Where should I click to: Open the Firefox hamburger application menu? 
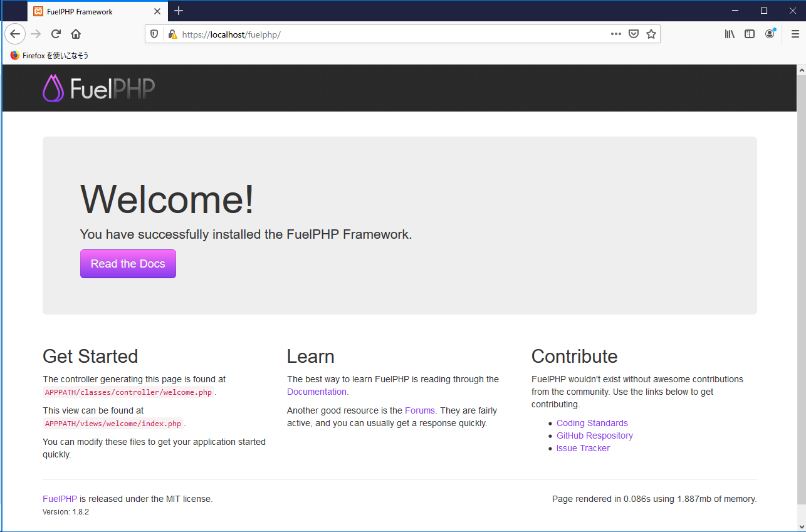point(795,34)
